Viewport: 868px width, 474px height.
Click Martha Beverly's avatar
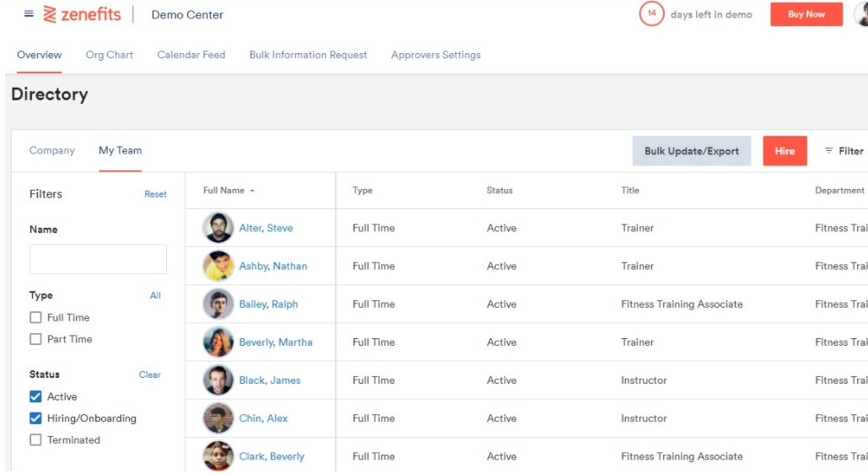click(x=218, y=342)
